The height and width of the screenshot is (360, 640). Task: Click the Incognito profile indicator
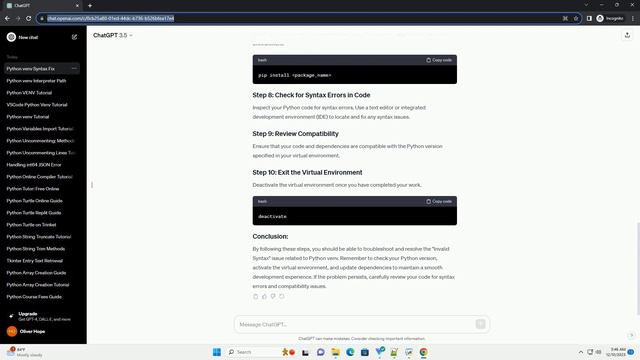click(x=610, y=18)
